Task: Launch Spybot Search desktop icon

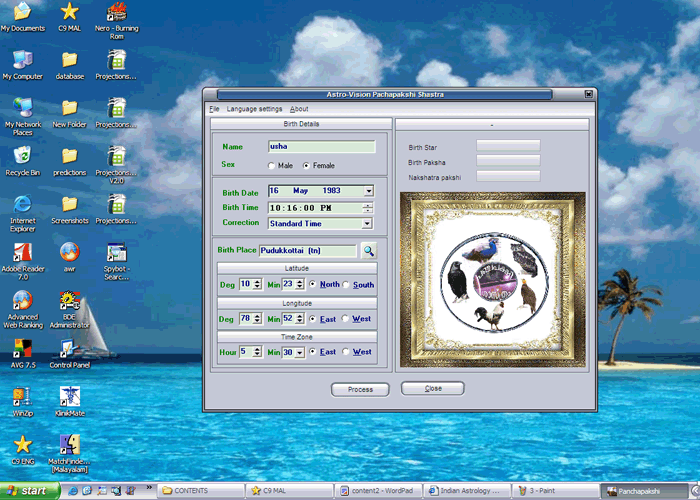Action: click(117, 262)
